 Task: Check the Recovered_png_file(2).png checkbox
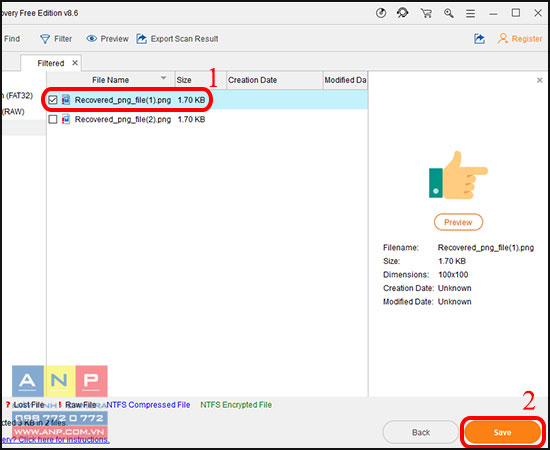[53, 119]
